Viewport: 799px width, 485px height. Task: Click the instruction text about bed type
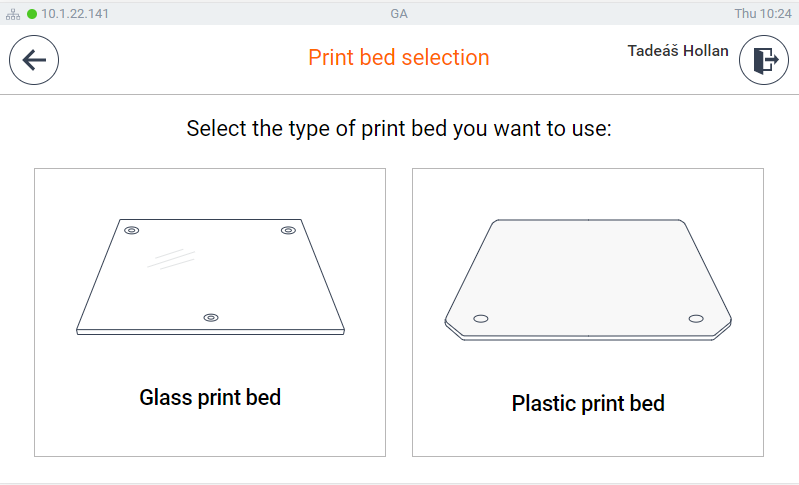(399, 128)
